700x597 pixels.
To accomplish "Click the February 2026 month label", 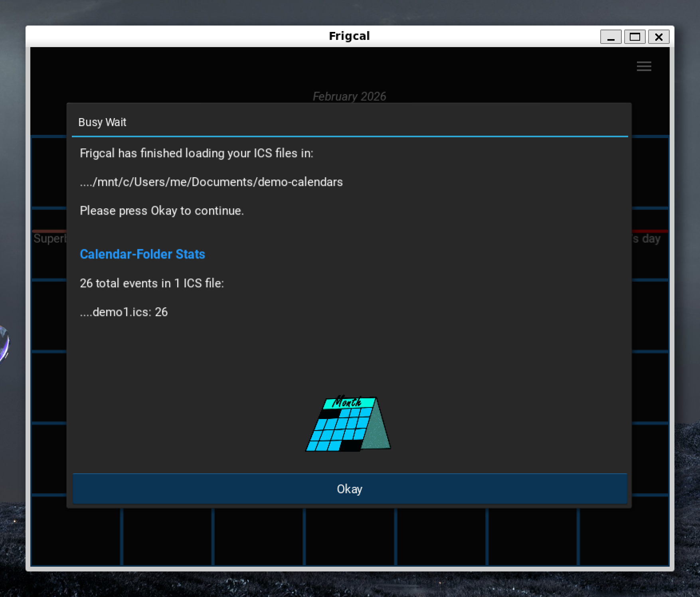I will pos(349,97).
